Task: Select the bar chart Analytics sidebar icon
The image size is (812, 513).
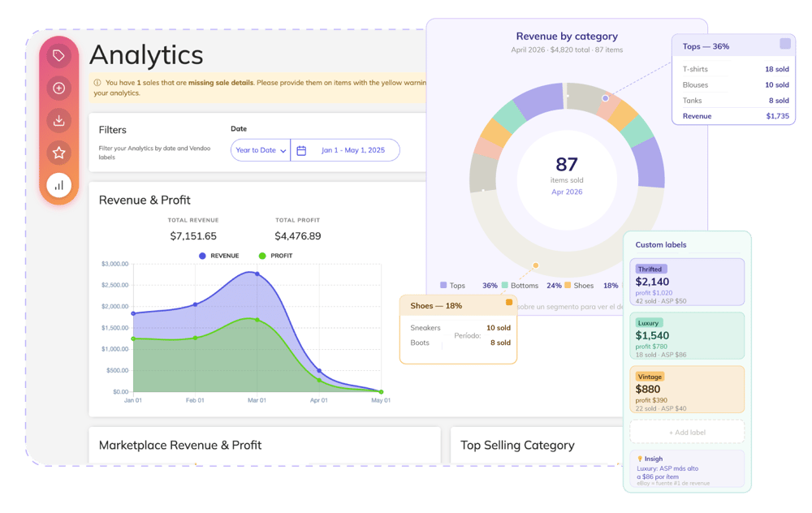Action: 58,185
